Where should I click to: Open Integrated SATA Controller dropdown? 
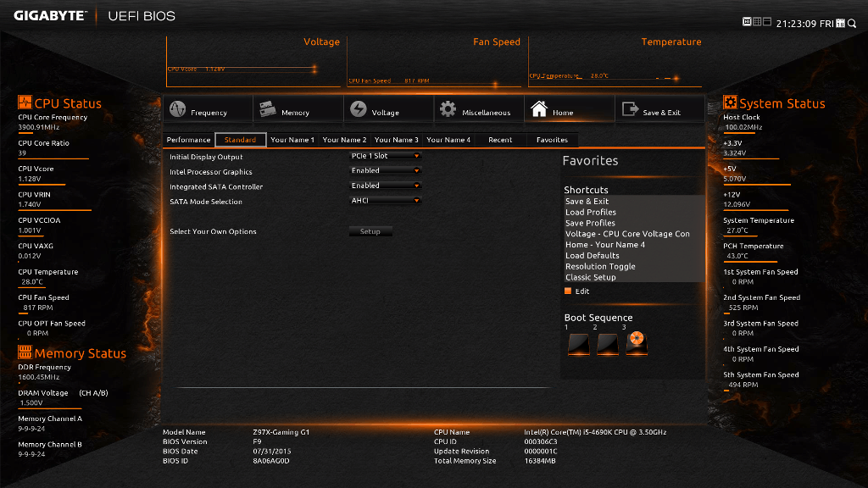pos(386,186)
